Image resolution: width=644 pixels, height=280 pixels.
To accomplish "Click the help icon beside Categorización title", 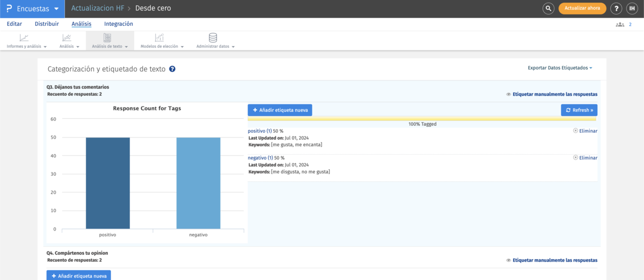I will point(172,69).
